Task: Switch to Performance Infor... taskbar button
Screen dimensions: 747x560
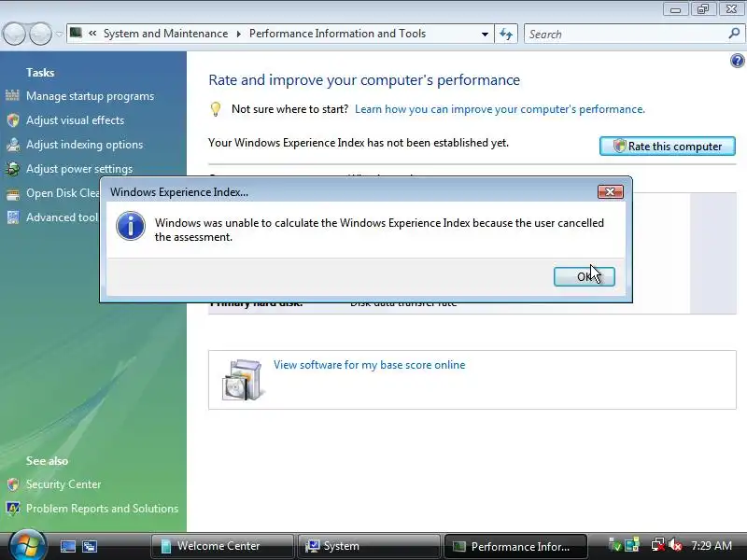Action: click(x=515, y=546)
